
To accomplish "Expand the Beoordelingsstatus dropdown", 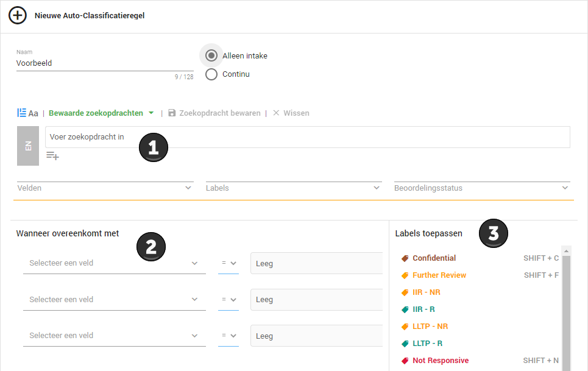I will point(482,188).
